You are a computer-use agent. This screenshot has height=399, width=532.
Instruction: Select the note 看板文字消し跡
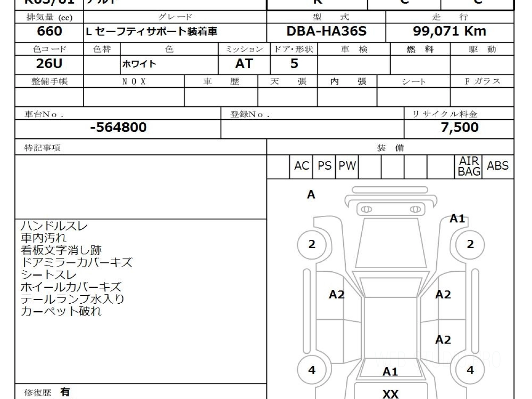pos(62,250)
